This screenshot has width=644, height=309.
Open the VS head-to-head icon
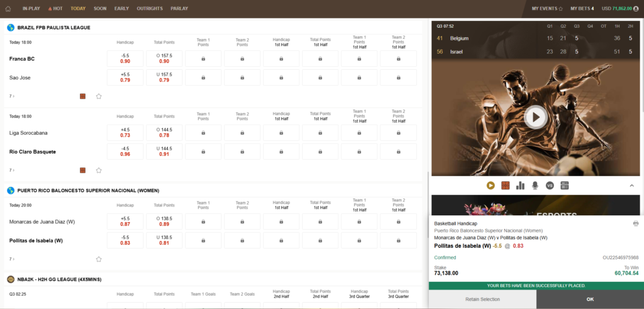pos(550,186)
